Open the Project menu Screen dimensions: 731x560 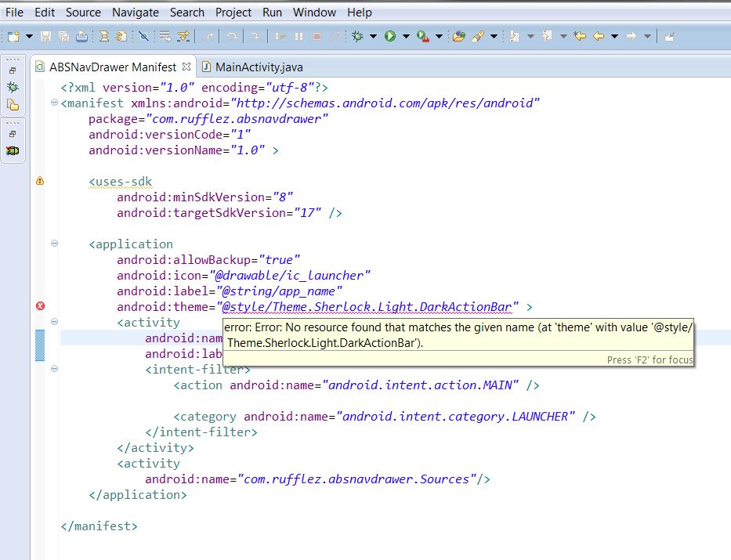click(233, 12)
